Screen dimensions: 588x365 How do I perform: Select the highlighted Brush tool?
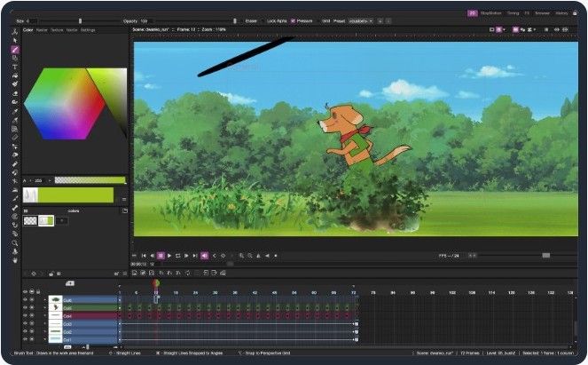14,50
